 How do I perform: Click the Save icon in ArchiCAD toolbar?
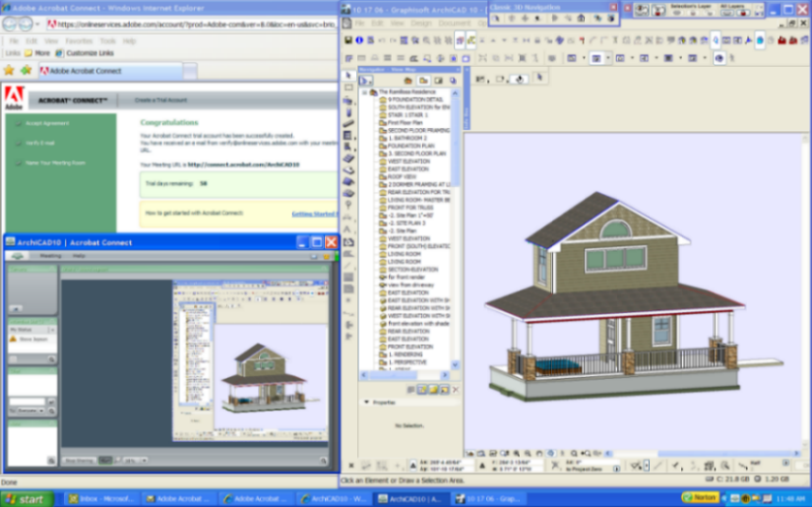point(348,40)
